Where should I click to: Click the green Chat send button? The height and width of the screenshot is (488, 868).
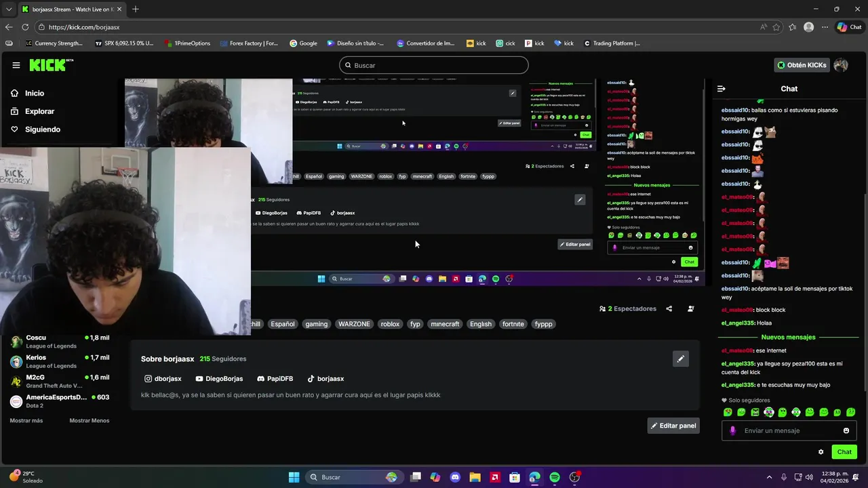tap(844, 452)
